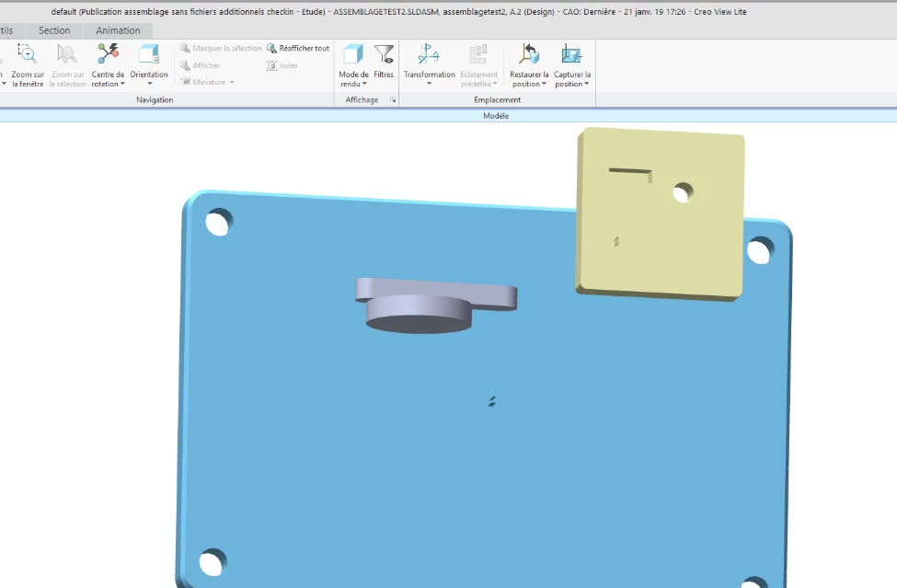Click the Isoler command
This screenshot has width=897, height=588.
pyautogui.click(x=282, y=65)
